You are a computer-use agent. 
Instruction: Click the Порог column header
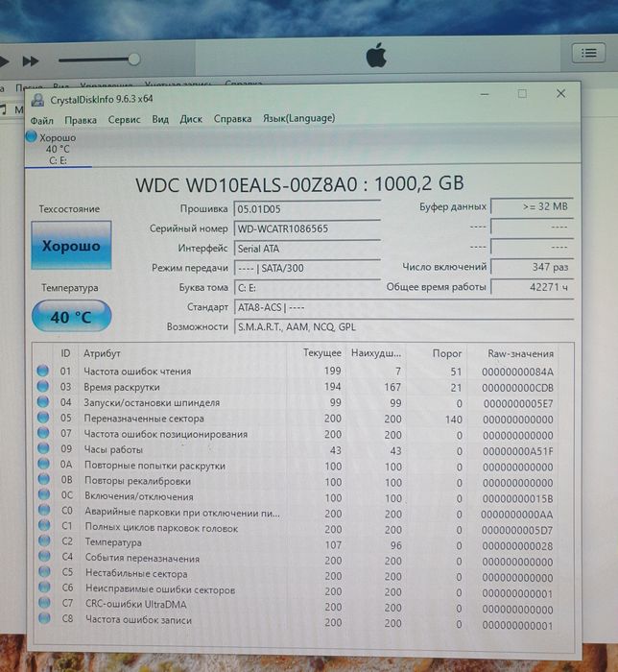click(446, 353)
